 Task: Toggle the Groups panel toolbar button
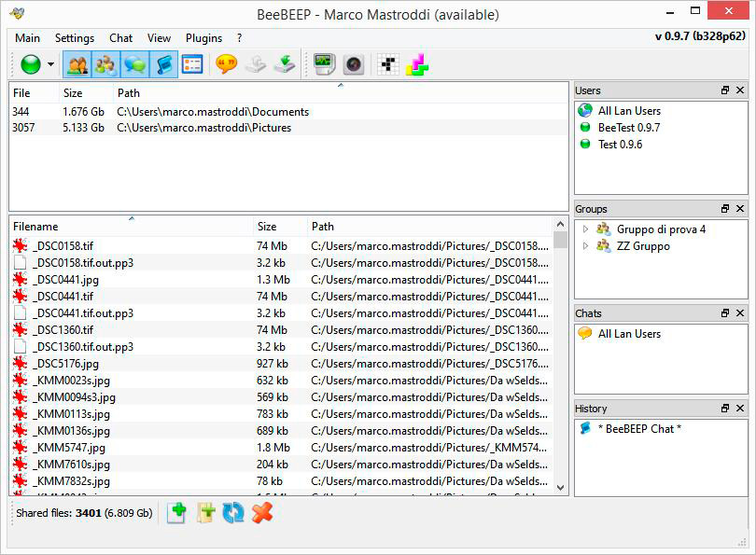point(105,64)
